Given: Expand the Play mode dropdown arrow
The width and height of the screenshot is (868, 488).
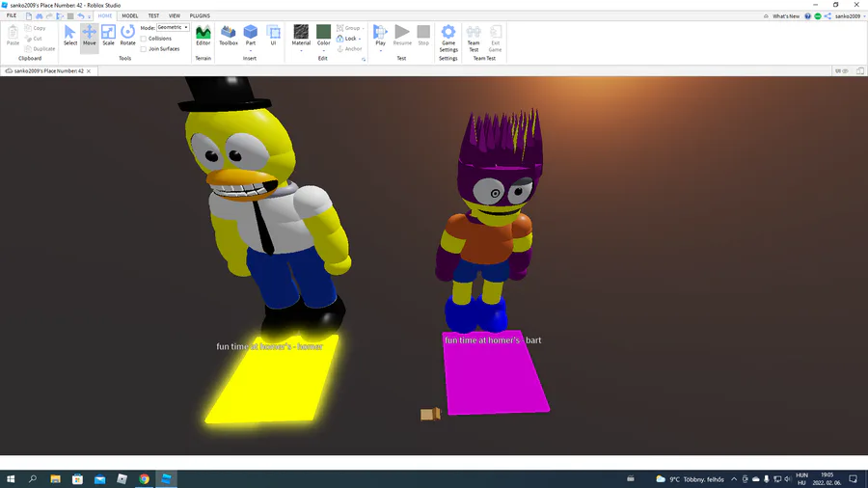Looking at the screenshot, I should click(380, 51).
